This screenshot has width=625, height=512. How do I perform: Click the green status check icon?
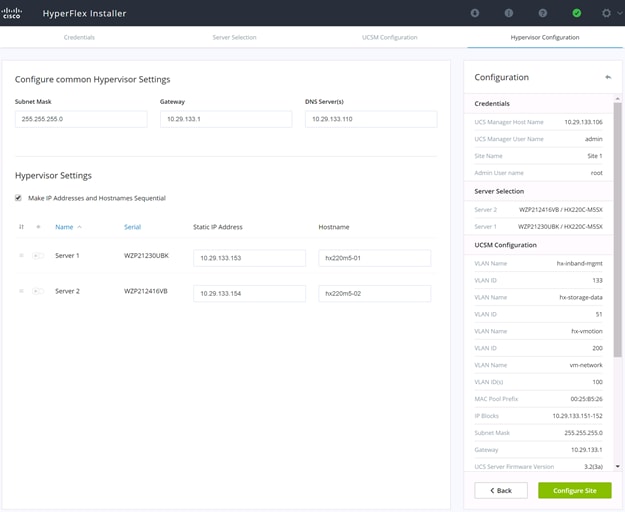(x=576, y=13)
